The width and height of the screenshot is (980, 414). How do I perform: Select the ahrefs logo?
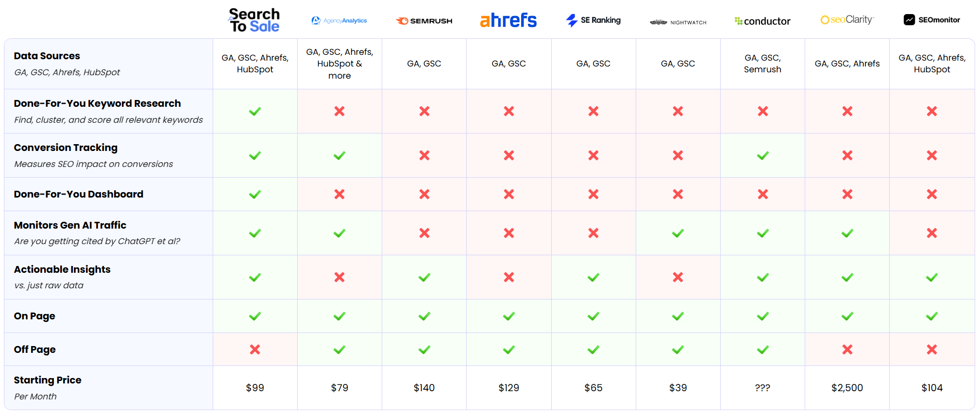point(508,20)
